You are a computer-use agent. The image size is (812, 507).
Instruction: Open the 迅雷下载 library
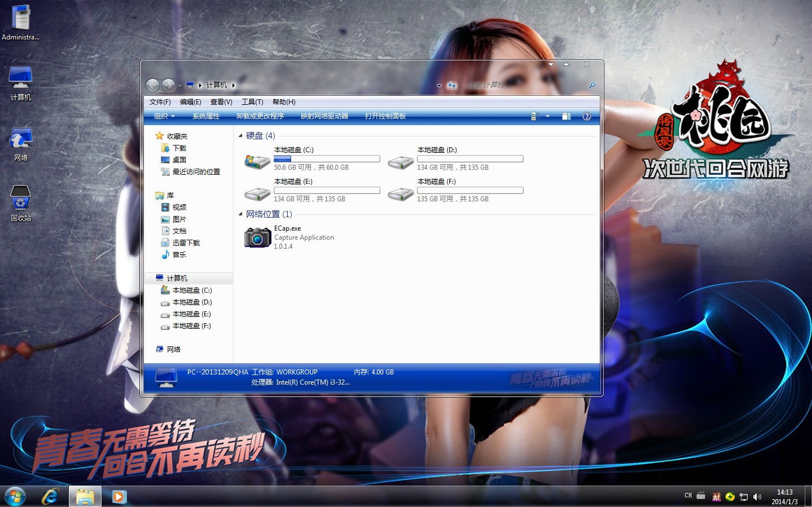180,243
